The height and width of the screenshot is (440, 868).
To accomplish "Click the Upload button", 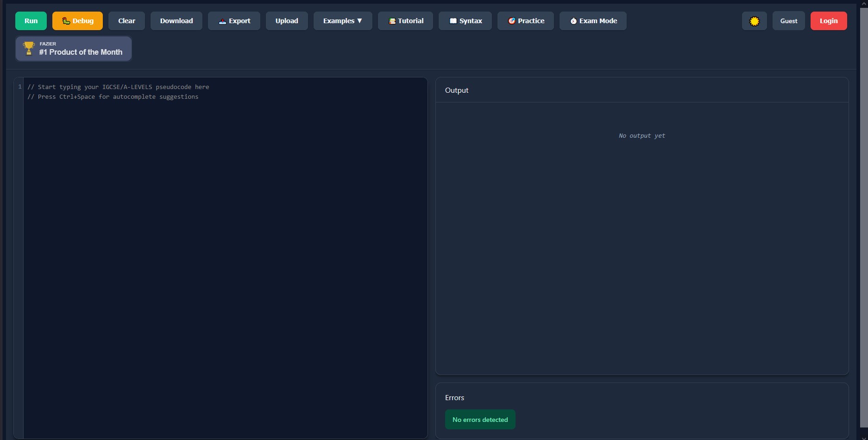I will pos(286,20).
